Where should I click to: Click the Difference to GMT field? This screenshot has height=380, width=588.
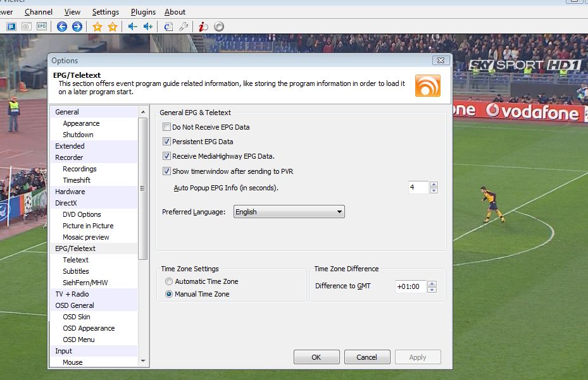click(x=411, y=286)
